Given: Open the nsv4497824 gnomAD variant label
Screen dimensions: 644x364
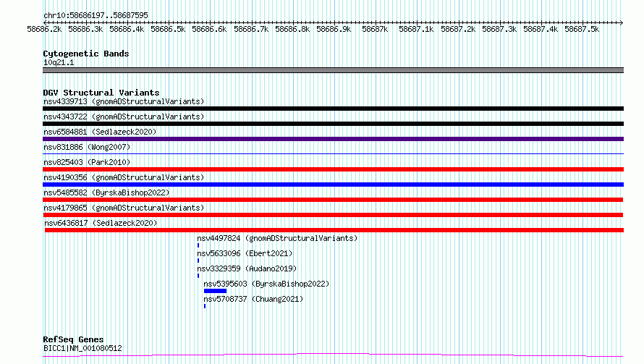Looking at the screenshot, I should coord(277,238).
